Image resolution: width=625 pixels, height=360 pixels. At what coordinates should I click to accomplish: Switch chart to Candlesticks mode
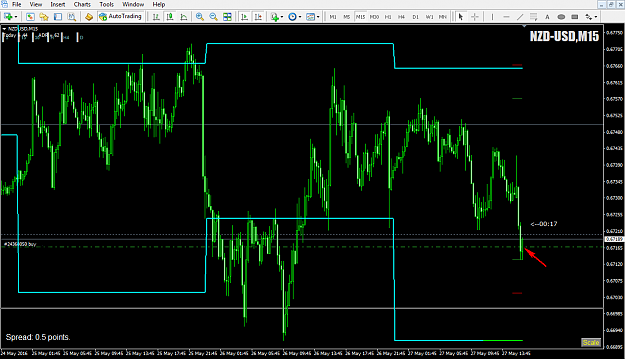pos(170,17)
